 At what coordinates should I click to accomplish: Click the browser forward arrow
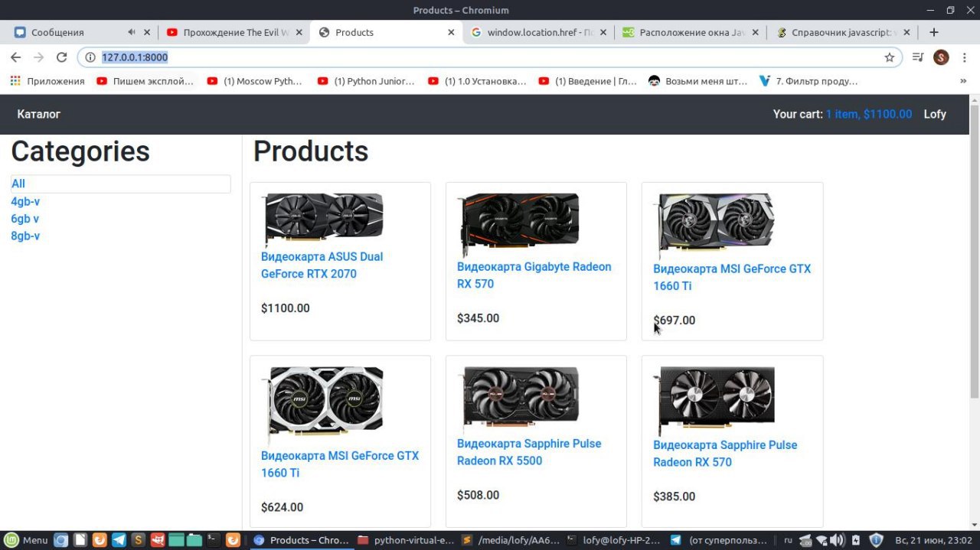coord(38,57)
